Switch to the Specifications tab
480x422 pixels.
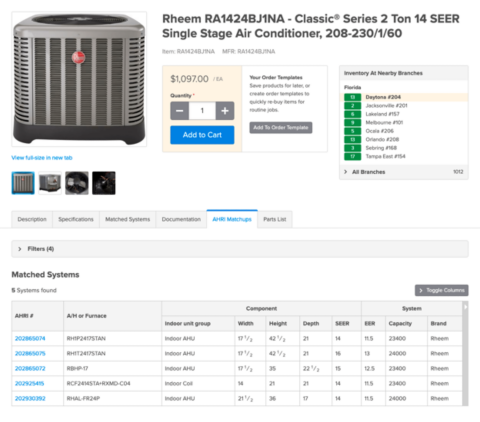(76, 219)
